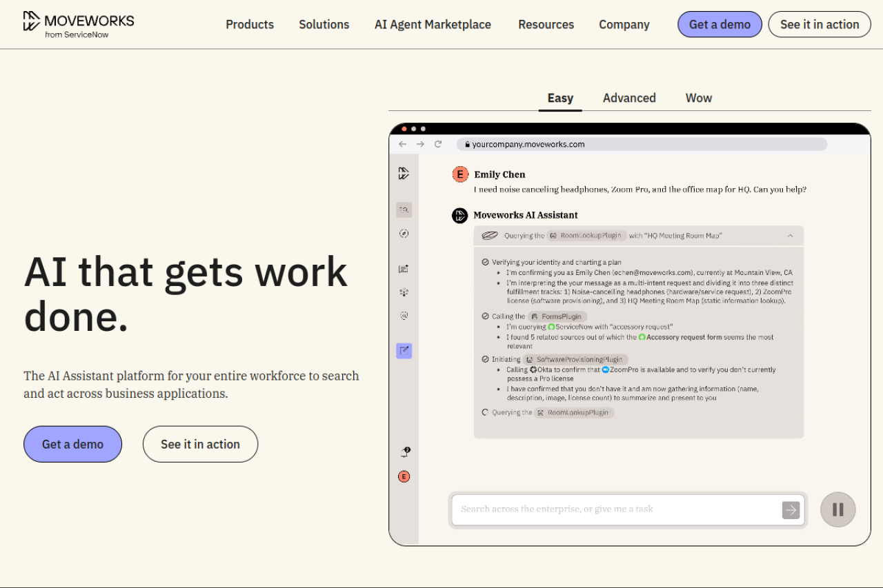
Task: Open the notifications icon with badge 2
Action: (405, 452)
